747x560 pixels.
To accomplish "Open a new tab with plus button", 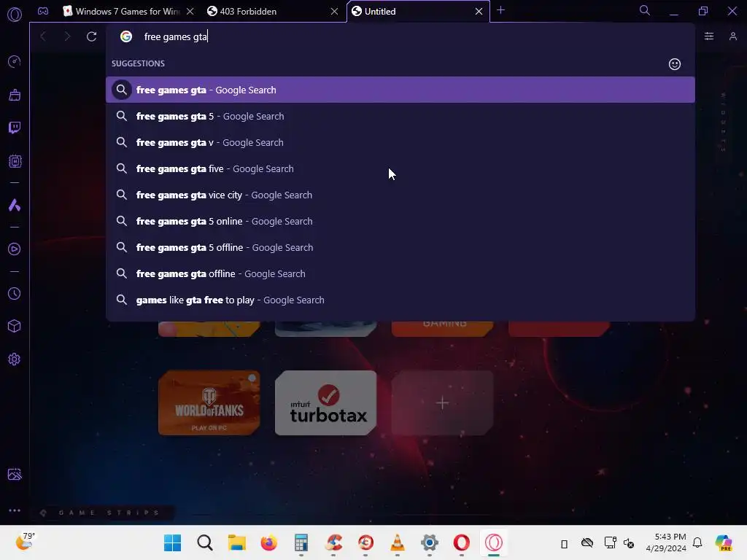I will [500, 10].
